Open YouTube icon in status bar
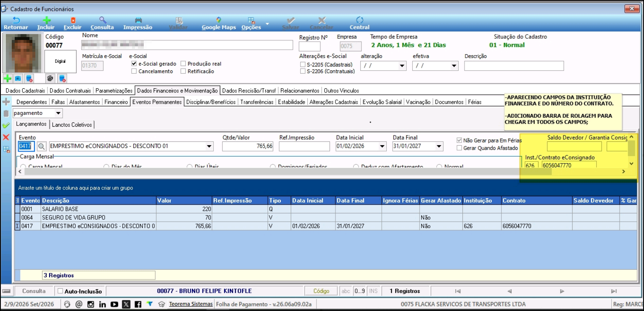The width and height of the screenshot is (644, 311). click(x=114, y=304)
